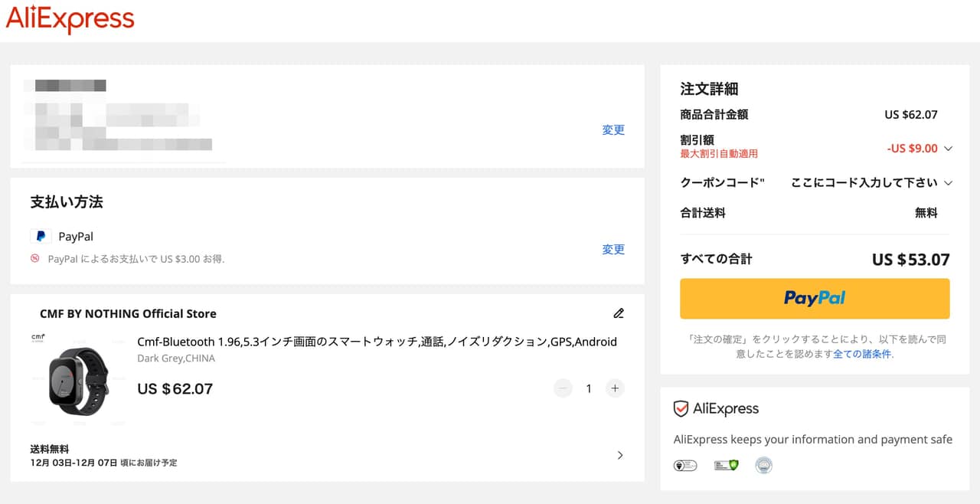Click the PayPal icon in payment method

[41, 237]
